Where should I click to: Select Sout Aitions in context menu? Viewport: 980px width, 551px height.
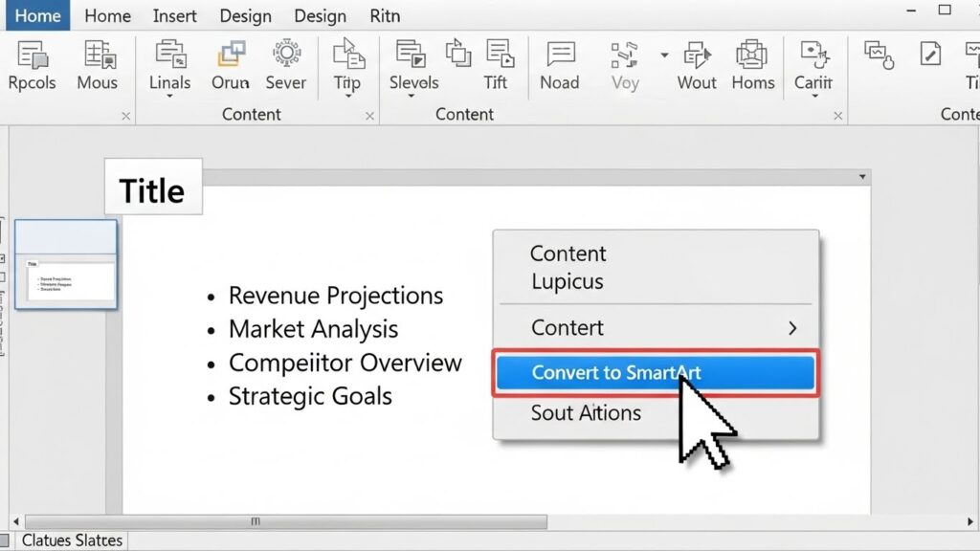(x=586, y=413)
